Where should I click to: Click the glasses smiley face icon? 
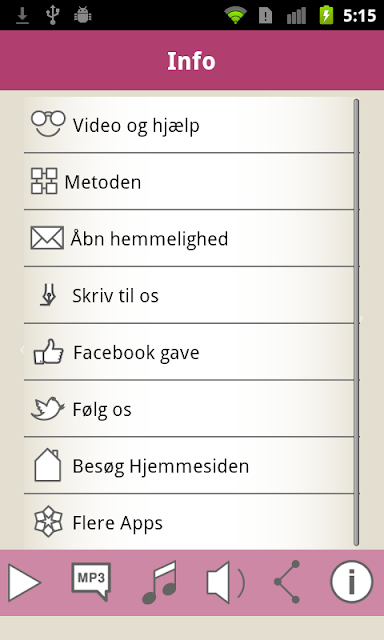(x=48, y=123)
